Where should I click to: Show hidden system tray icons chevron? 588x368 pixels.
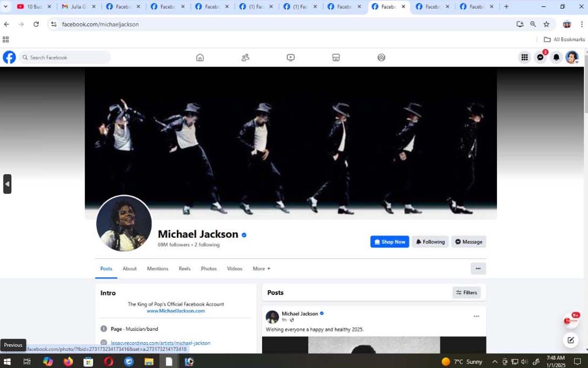(494, 361)
